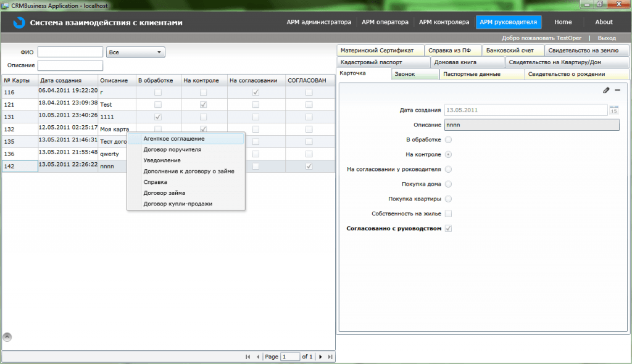This screenshot has width=632, height=364.
Task: Choose Договор поручителя from the context menu
Action: (x=186, y=149)
